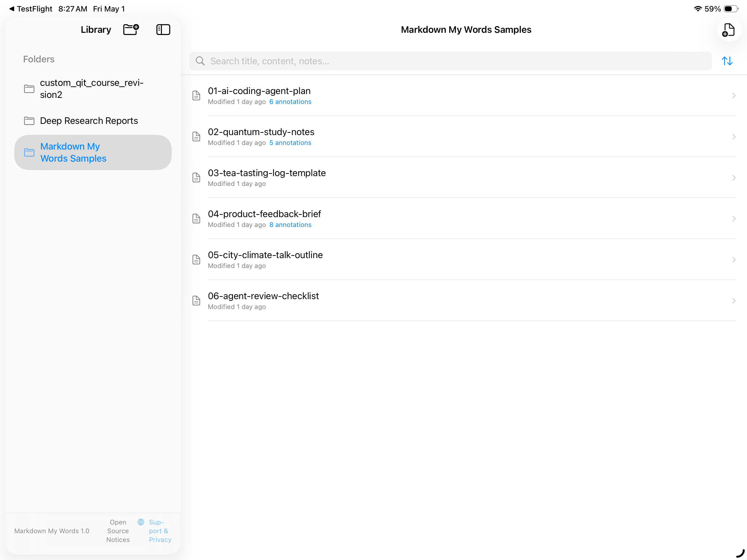Open the 04-product-feedback-brief document icon
The image size is (747, 560).
tap(196, 218)
